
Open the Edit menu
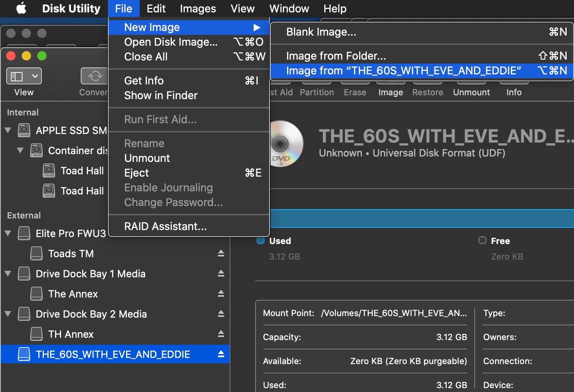point(156,9)
